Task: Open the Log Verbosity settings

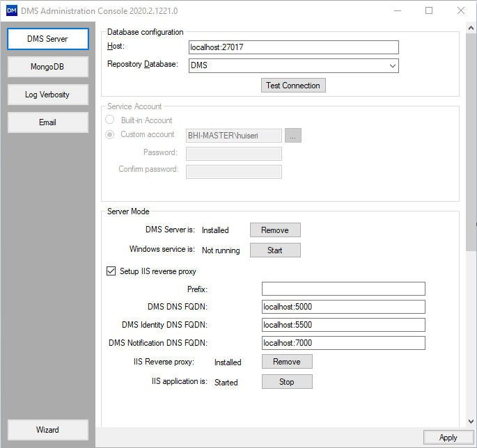Action: click(48, 95)
